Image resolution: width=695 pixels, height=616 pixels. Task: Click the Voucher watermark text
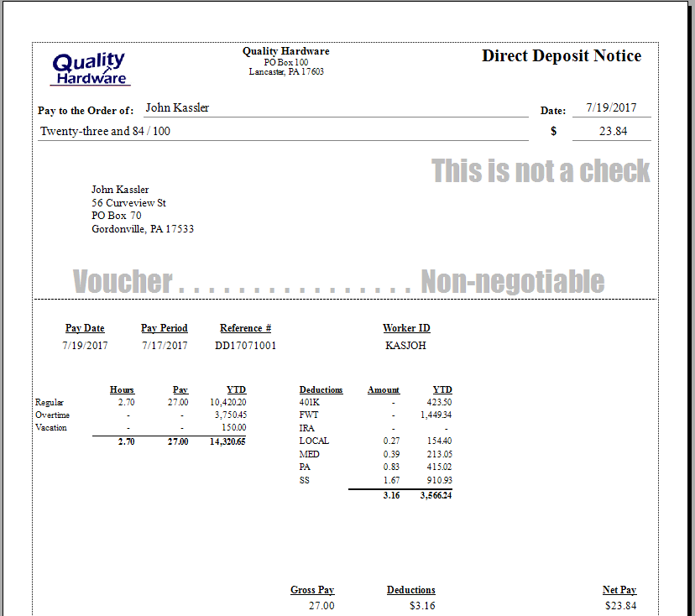[x=123, y=282]
